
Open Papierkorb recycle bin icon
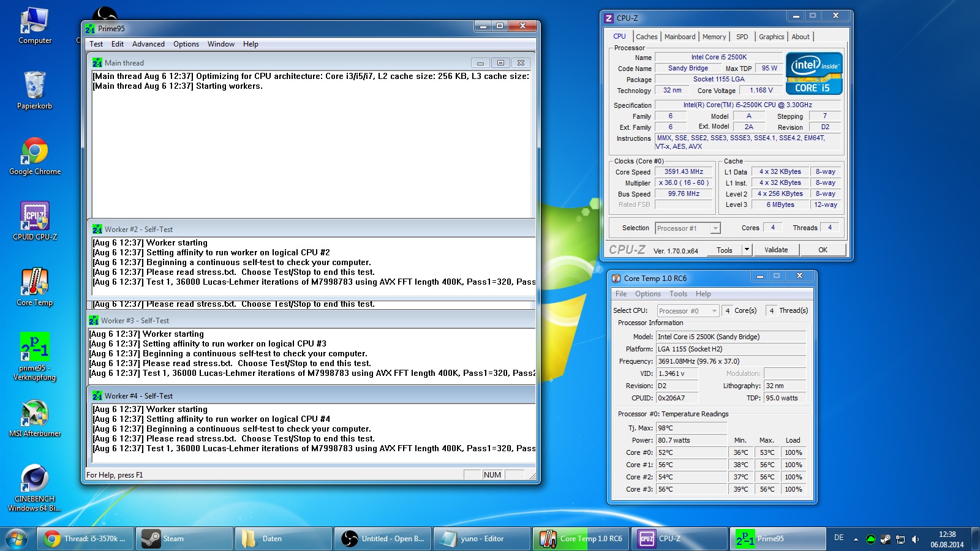pos(35,91)
